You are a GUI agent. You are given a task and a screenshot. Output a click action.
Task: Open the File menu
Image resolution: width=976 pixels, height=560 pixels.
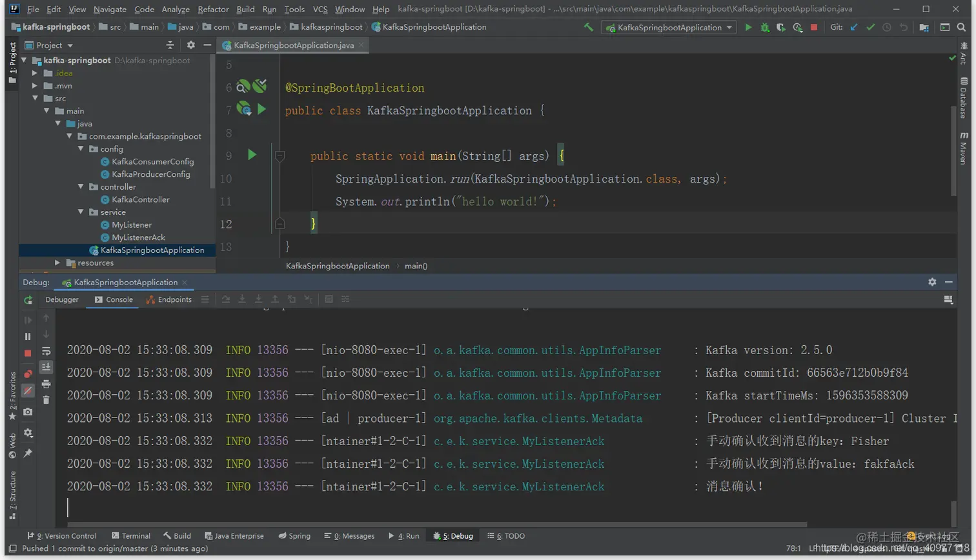click(33, 9)
